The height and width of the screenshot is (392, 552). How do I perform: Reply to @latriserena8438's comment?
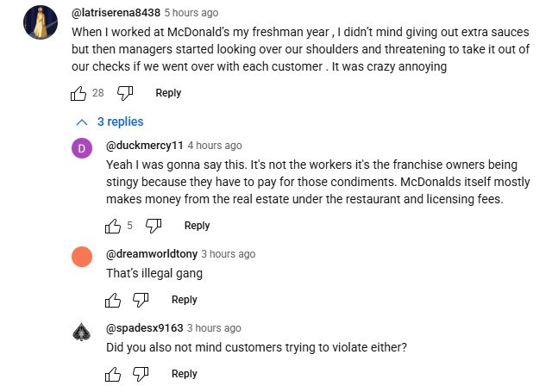point(168,93)
